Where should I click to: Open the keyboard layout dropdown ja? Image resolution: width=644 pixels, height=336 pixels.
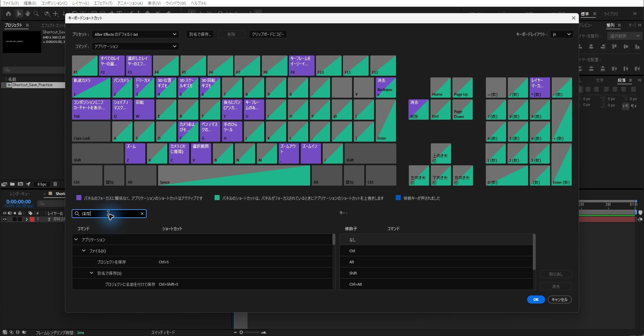click(562, 34)
